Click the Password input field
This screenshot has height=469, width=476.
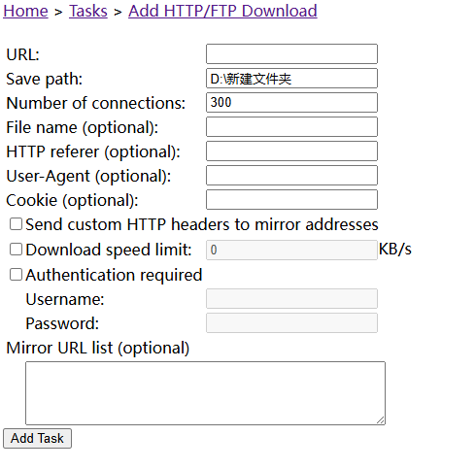pos(291,322)
